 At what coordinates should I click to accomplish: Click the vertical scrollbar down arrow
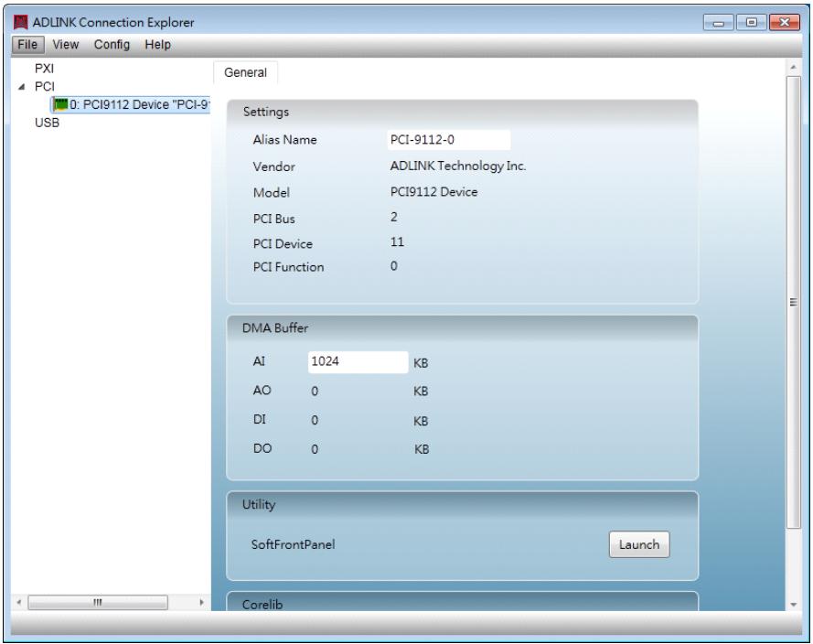793,605
